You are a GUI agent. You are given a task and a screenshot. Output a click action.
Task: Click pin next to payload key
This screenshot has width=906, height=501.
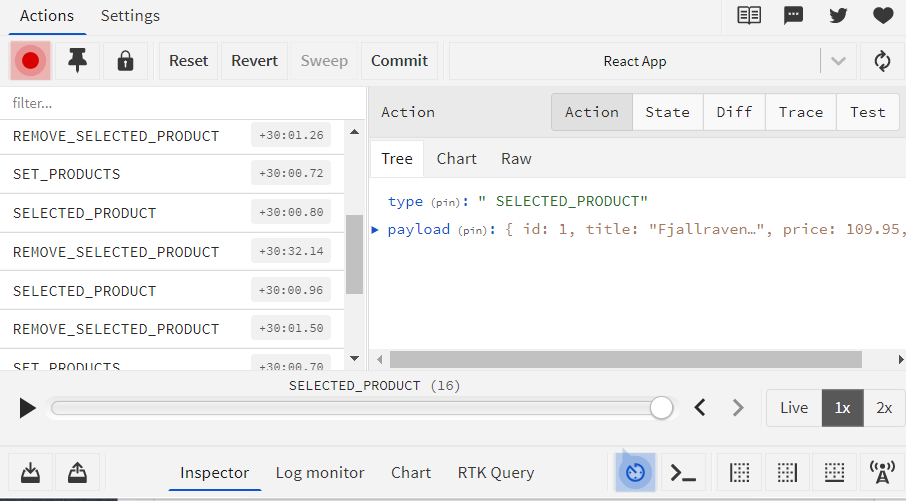[473, 231]
